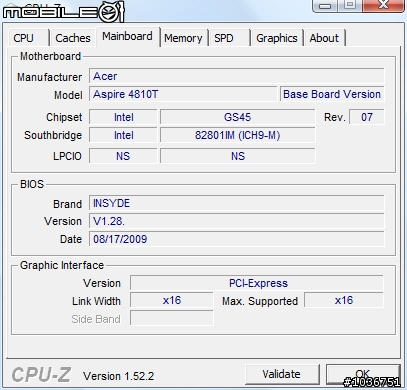Select the Southbridge vendor Intel field
This screenshot has height=390, width=407.
pos(123,135)
